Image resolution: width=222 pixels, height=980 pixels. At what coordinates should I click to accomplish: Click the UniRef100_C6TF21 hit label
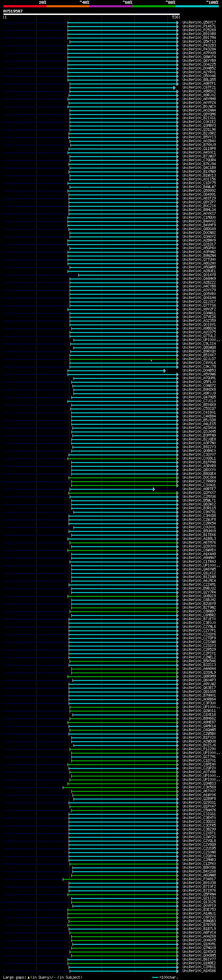point(199,88)
